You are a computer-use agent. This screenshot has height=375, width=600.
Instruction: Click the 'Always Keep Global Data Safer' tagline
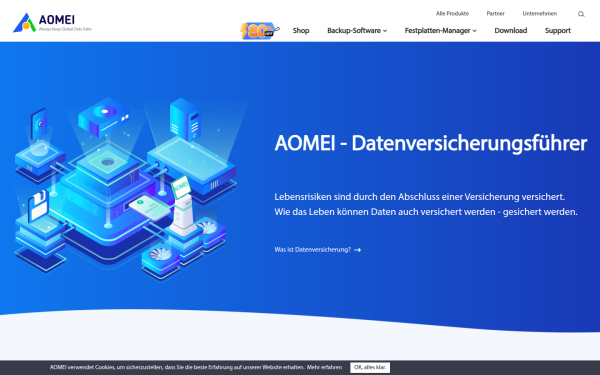(x=65, y=29)
